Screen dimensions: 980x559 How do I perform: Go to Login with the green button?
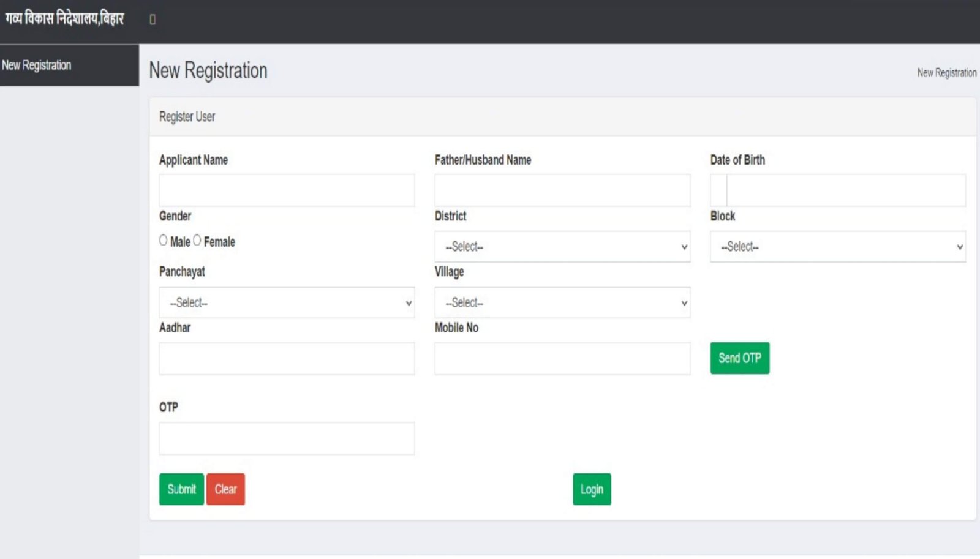click(x=592, y=489)
